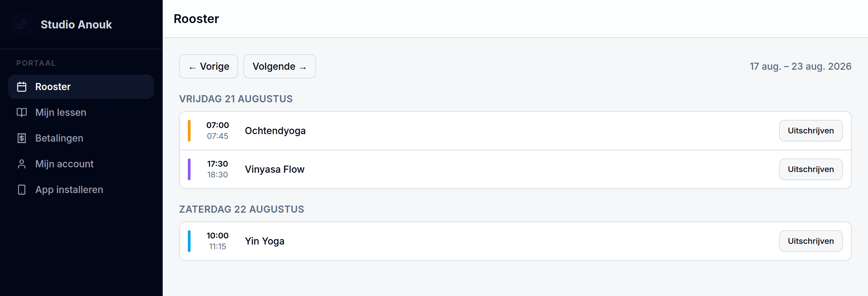Unsubscribe from Vinyasa Flow class
The height and width of the screenshot is (296, 868).
click(811, 169)
